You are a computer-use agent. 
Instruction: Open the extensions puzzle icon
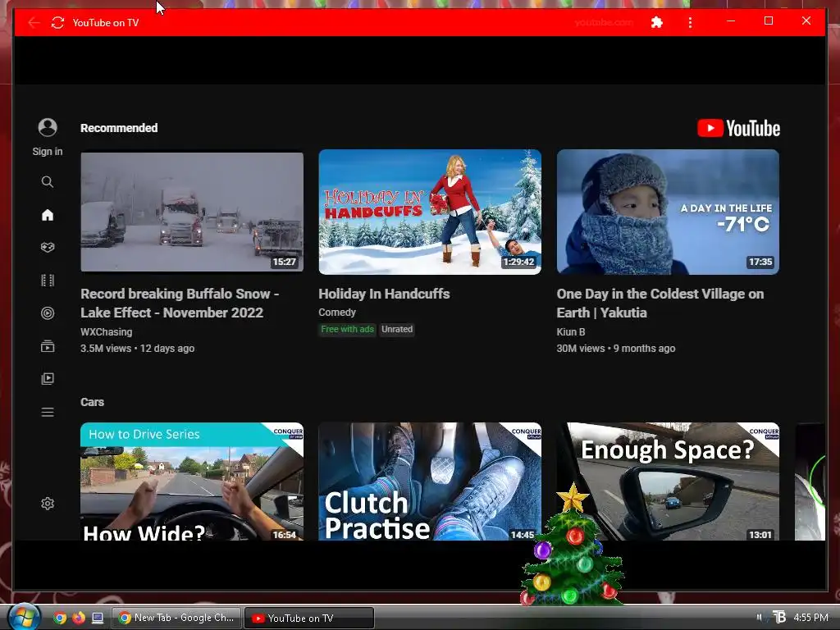[657, 22]
